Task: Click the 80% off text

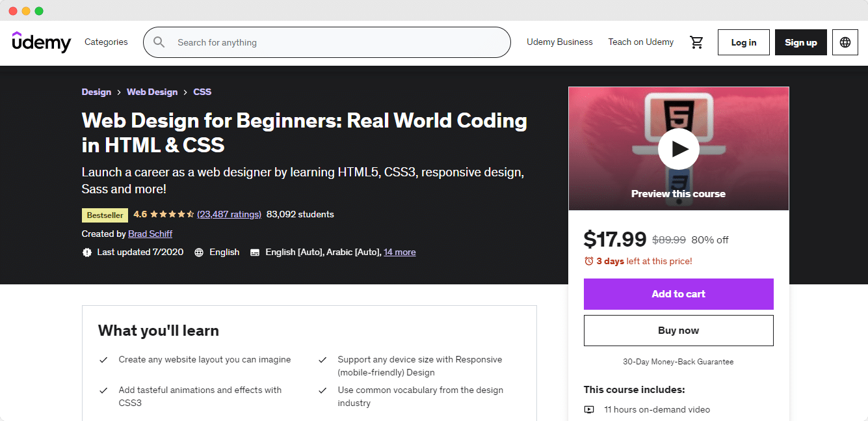Action: tap(710, 240)
